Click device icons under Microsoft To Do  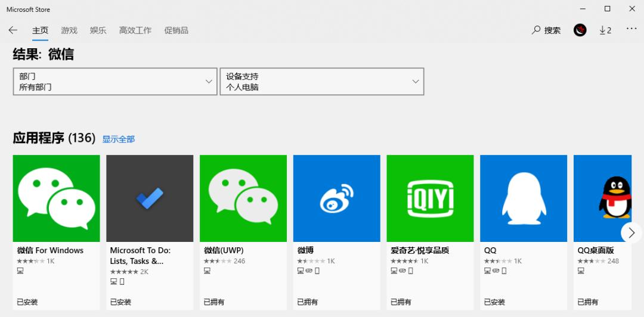pos(117,281)
